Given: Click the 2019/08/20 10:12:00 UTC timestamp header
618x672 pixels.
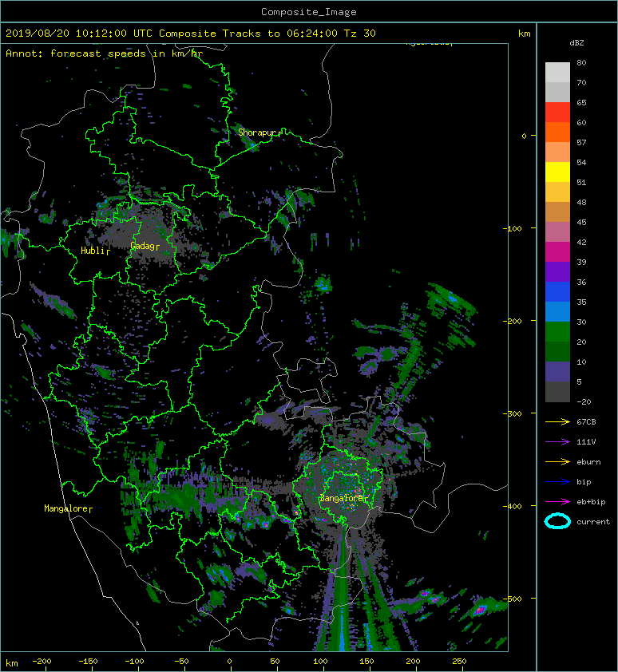Looking at the screenshot, I should coord(191,34).
